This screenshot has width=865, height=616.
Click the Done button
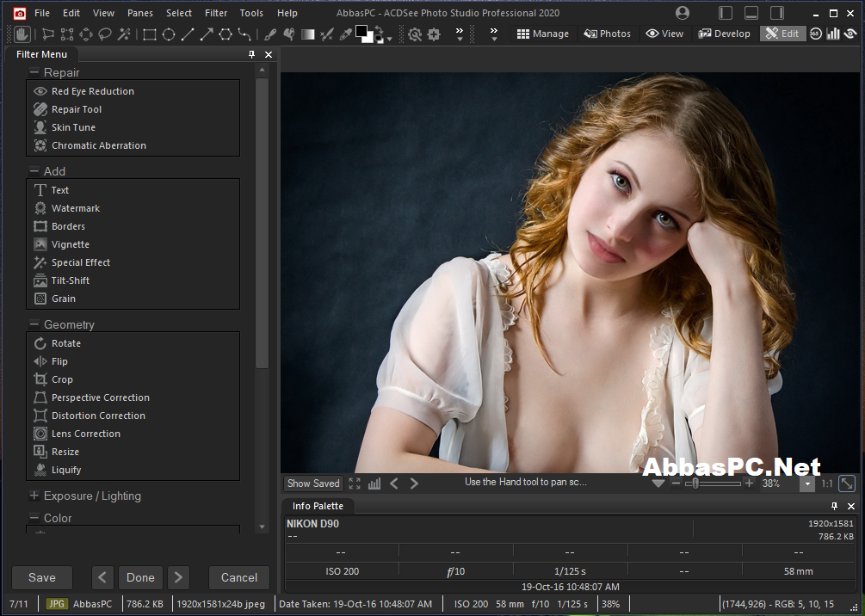click(140, 577)
